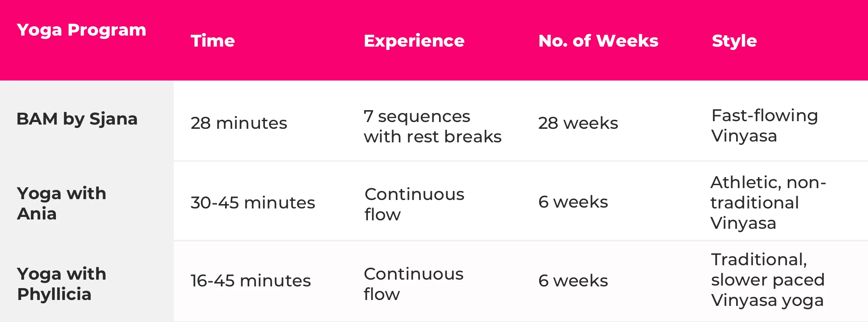Click the Experience column header

pyautogui.click(x=414, y=41)
